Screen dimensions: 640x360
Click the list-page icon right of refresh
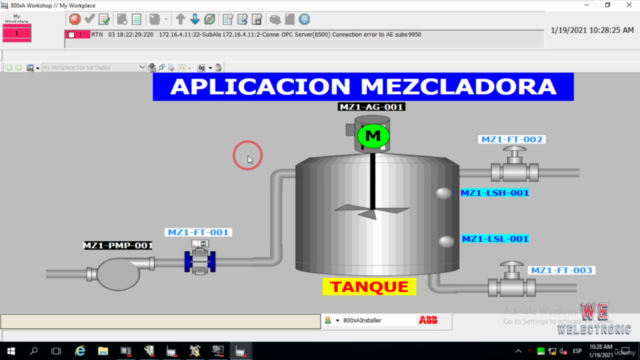coord(228,19)
